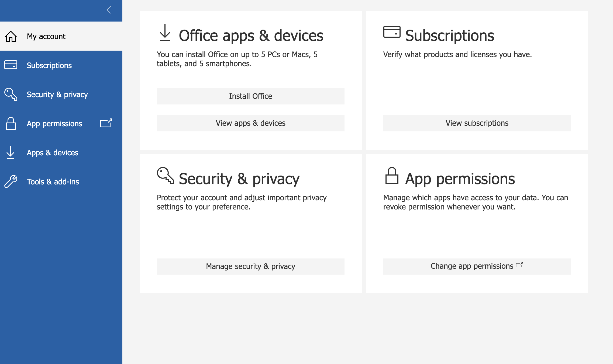Image resolution: width=613 pixels, height=364 pixels.
Task: Click the key icon for Security & privacy in sidebar
Action: 11,94
